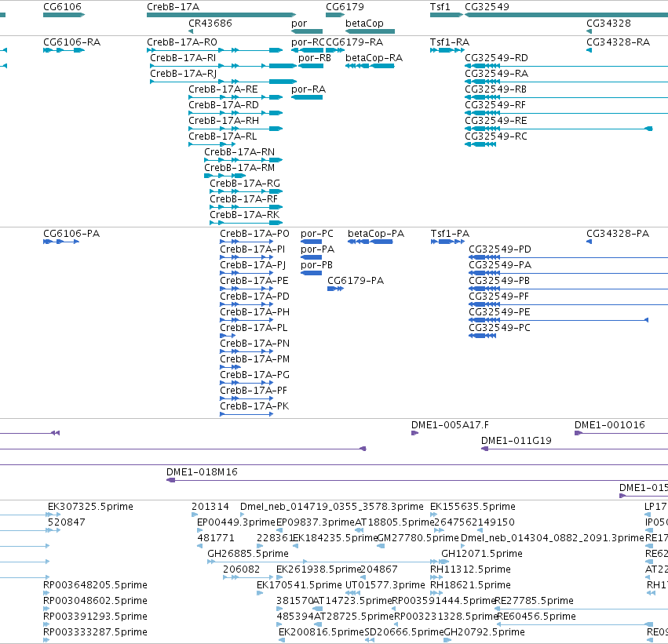Click the CG6106 gene feature
Viewport: 668px width, 644px height.
[64, 15]
